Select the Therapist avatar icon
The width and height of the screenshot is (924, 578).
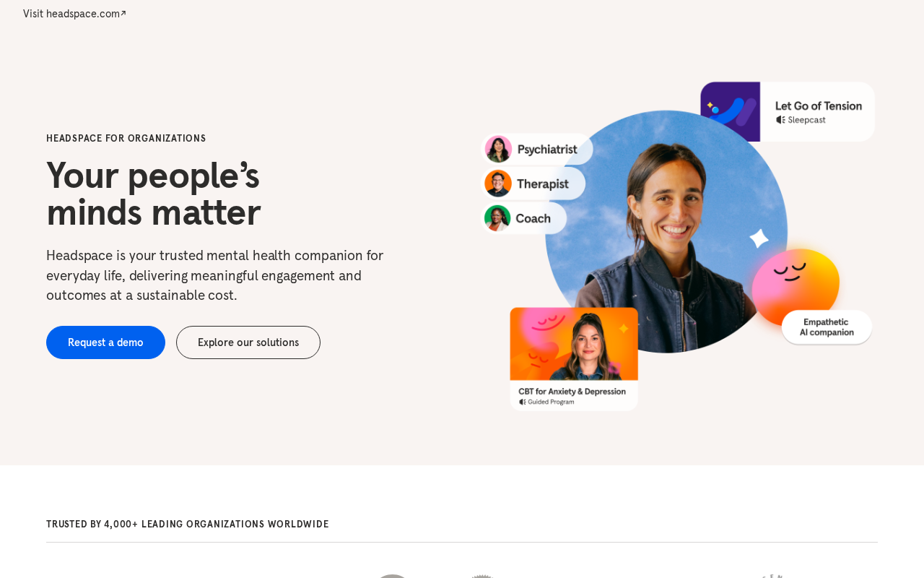(498, 184)
